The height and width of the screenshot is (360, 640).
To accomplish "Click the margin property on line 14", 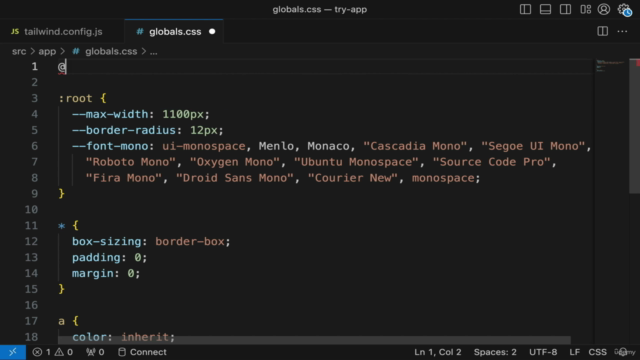I will tap(93, 273).
